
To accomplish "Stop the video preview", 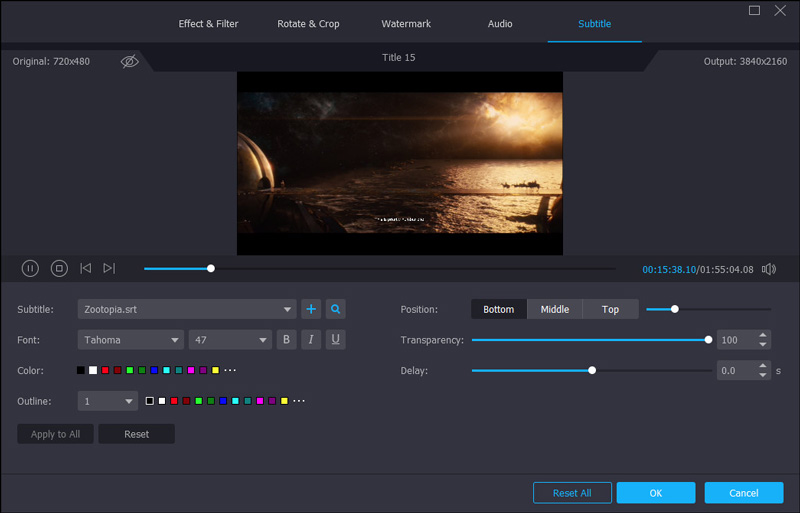I will click(x=59, y=268).
